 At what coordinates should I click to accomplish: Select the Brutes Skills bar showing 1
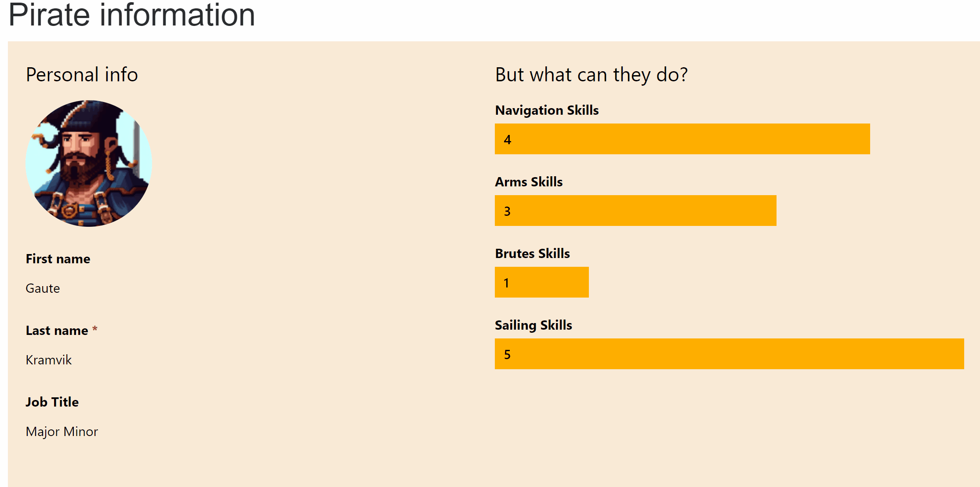[x=541, y=282]
